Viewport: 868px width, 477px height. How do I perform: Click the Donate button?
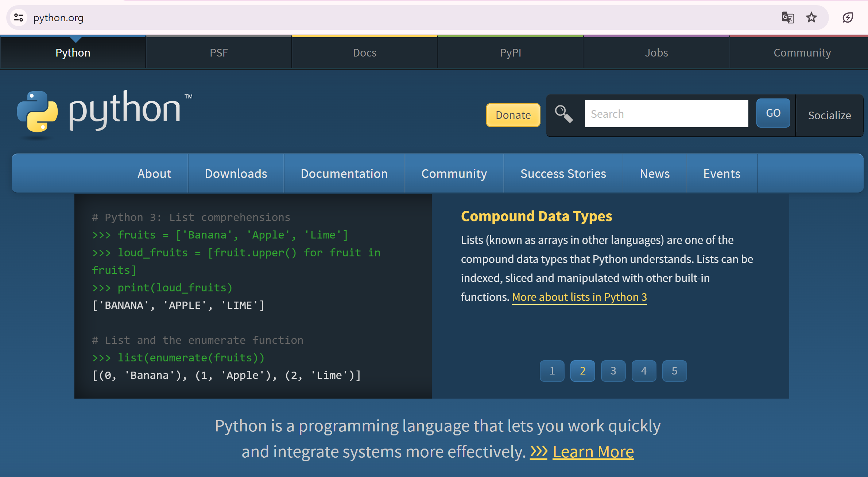[x=513, y=115]
